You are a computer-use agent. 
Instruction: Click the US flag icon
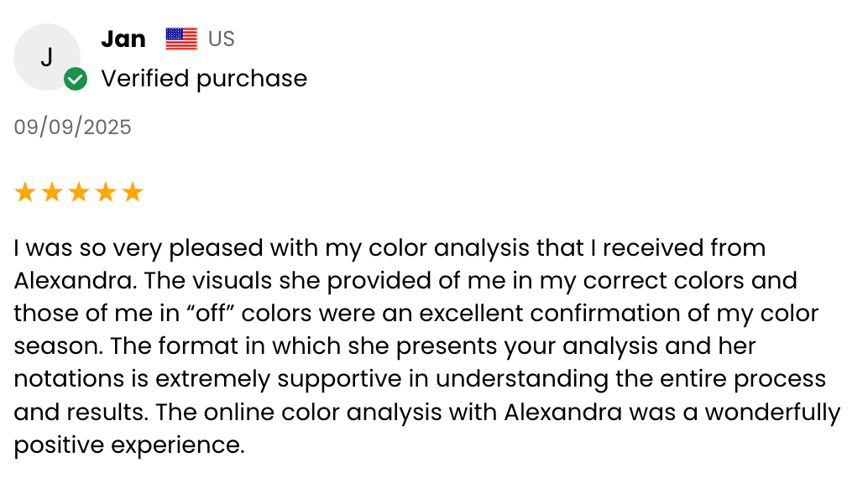click(x=181, y=39)
